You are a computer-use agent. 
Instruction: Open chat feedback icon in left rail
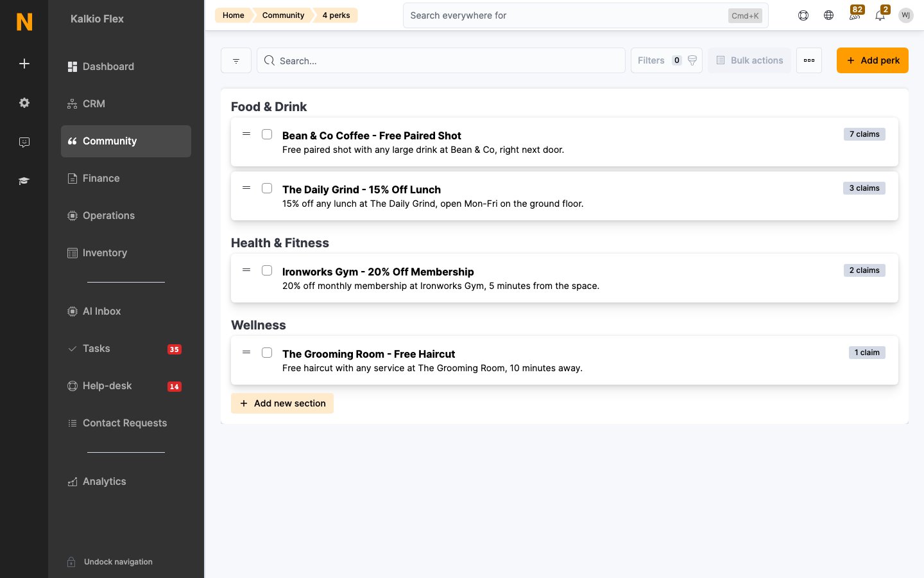(x=24, y=142)
